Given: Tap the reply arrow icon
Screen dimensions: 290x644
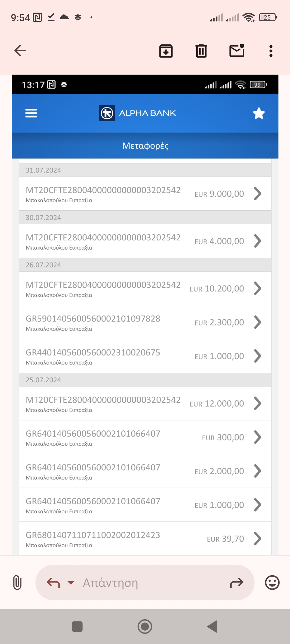Looking at the screenshot, I should (x=53, y=583).
